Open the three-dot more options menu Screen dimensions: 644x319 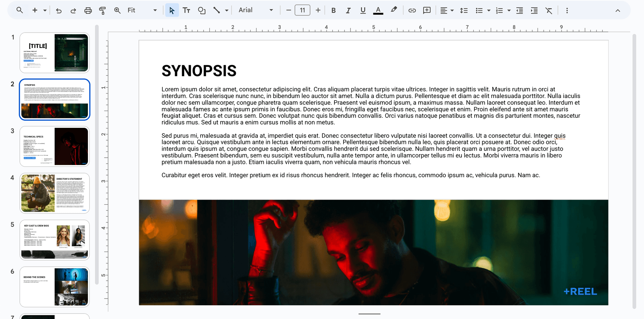(x=567, y=10)
